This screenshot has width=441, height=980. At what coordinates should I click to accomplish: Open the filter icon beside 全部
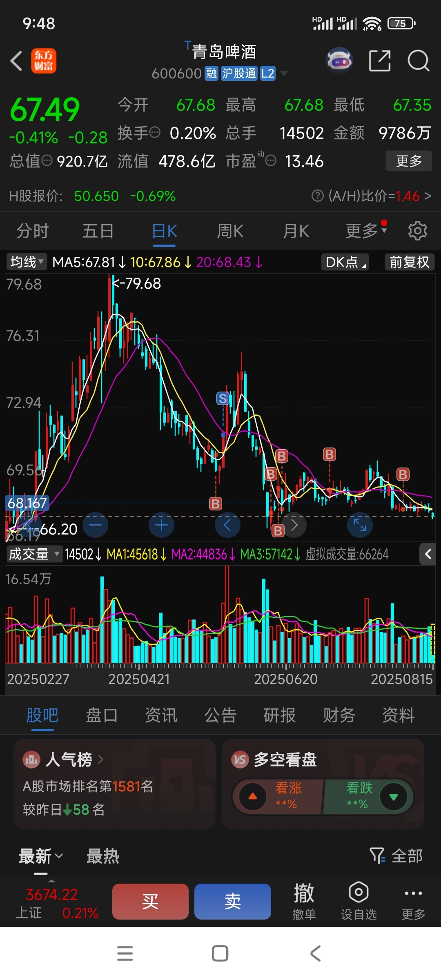(x=377, y=855)
